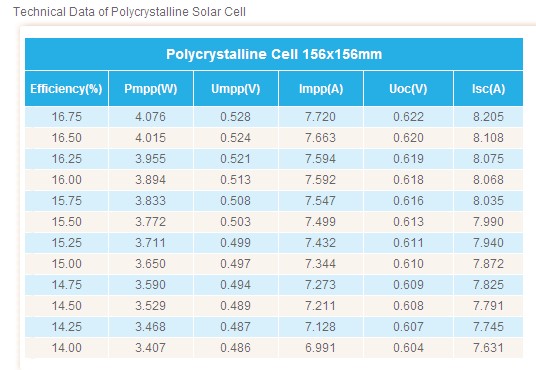The image size is (536, 370).
Task: Click the Efficiency(%) column header
Action: tap(66, 89)
